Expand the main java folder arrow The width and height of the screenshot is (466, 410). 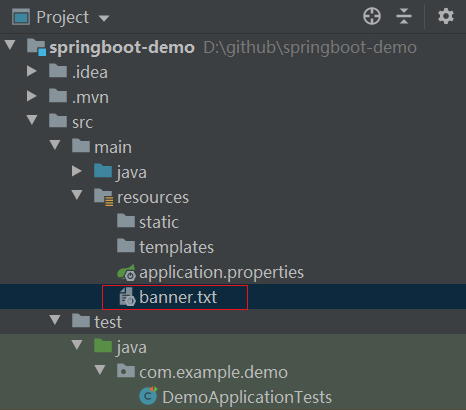coord(77,171)
